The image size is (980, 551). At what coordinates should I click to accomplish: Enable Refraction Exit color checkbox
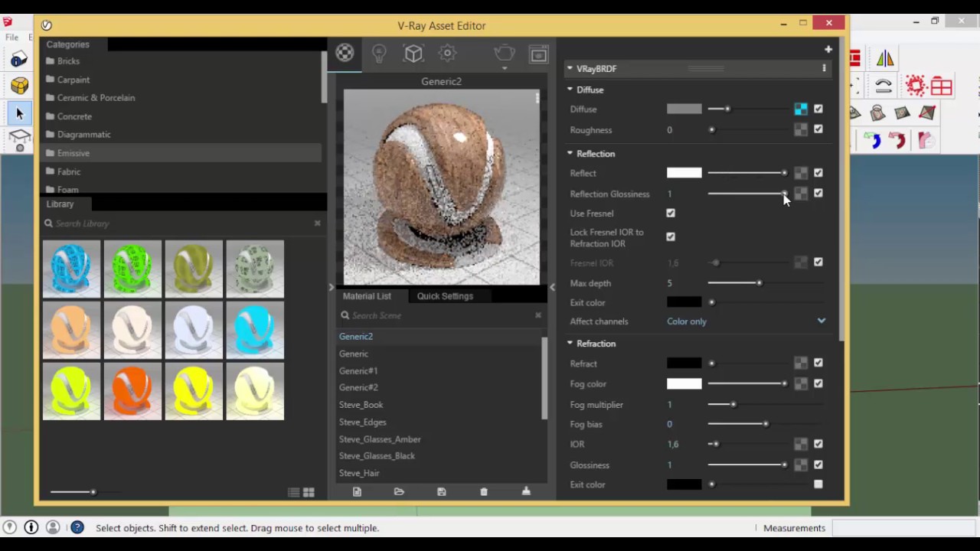[x=818, y=484]
